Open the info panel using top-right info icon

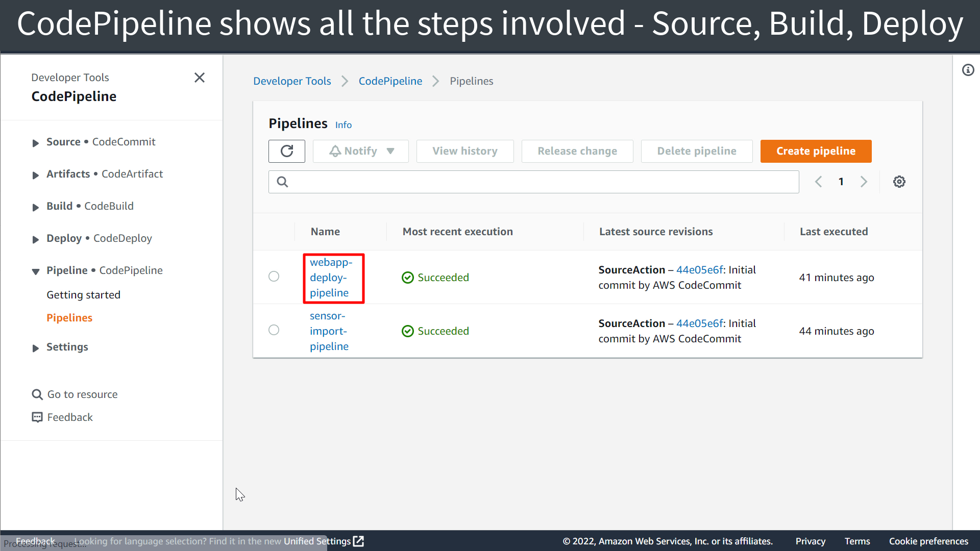(968, 70)
